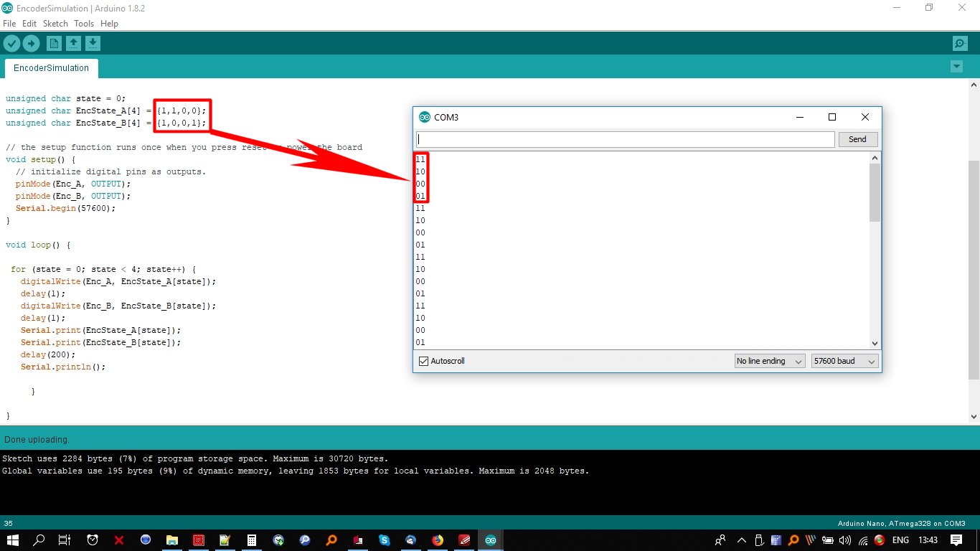Open Skype from the taskbar
The width and height of the screenshot is (980, 551).
(385, 540)
